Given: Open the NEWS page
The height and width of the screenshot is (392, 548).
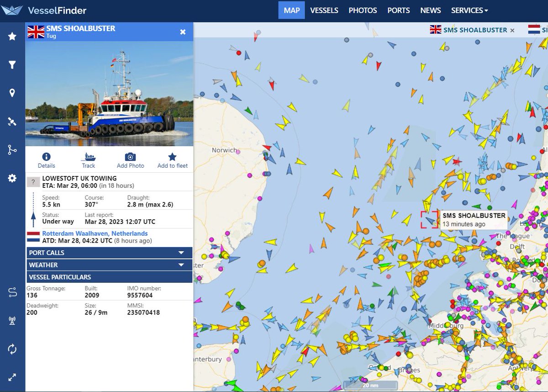Looking at the screenshot, I should click(x=431, y=10).
